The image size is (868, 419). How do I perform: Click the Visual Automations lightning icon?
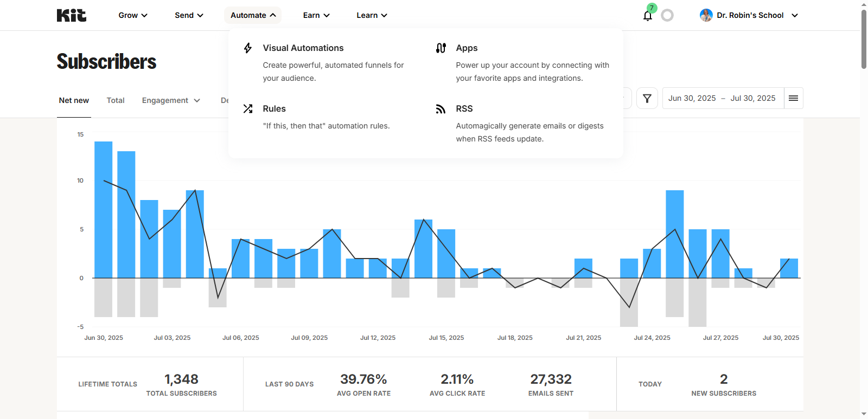(248, 48)
